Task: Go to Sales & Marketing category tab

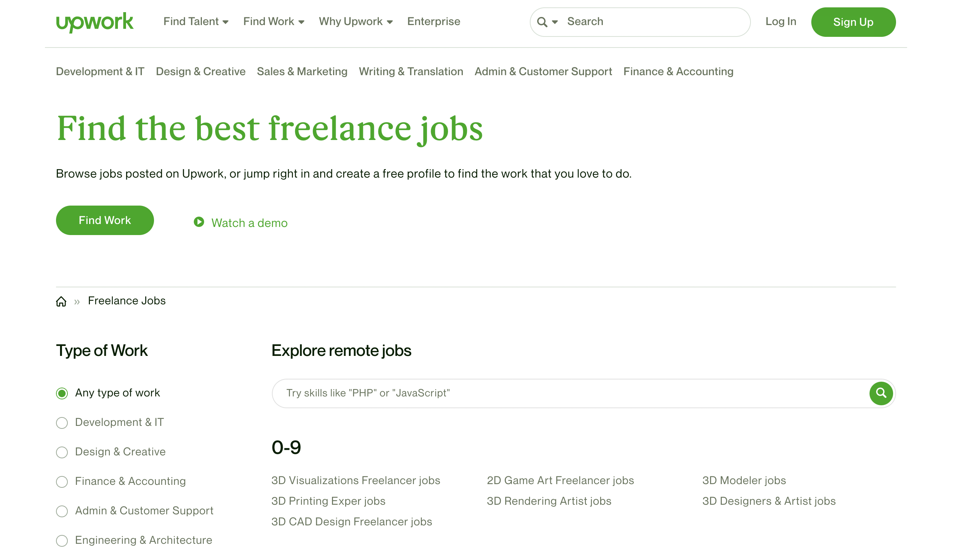Action: (302, 71)
